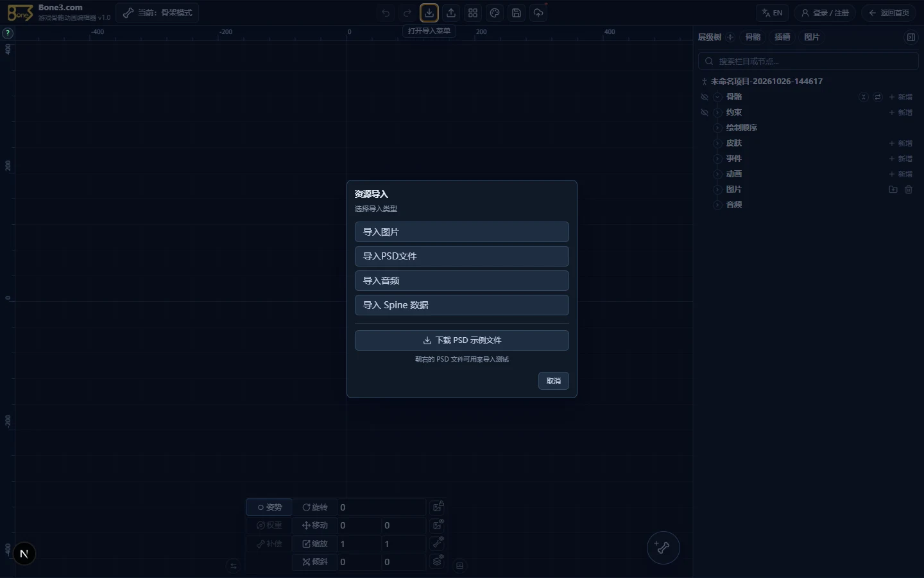Click the redo arrow in top toolbar
This screenshot has width=924, height=578.
click(407, 13)
